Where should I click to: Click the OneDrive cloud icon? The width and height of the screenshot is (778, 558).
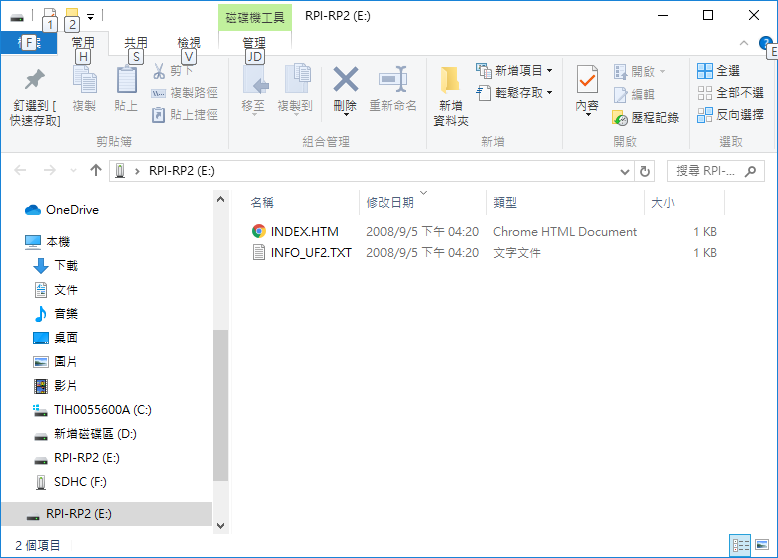click(x=33, y=210)
